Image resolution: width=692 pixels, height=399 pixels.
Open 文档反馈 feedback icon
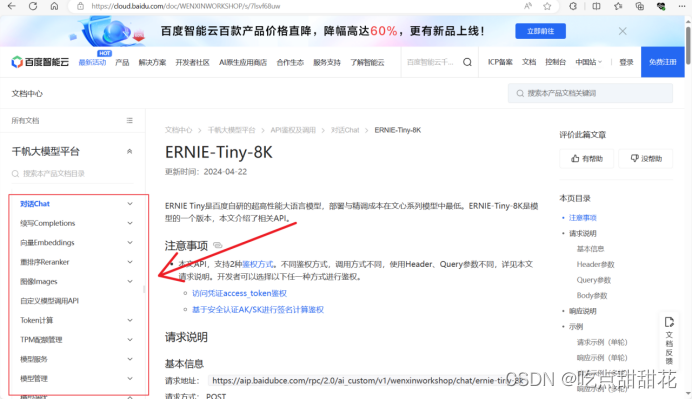[669, 340]
